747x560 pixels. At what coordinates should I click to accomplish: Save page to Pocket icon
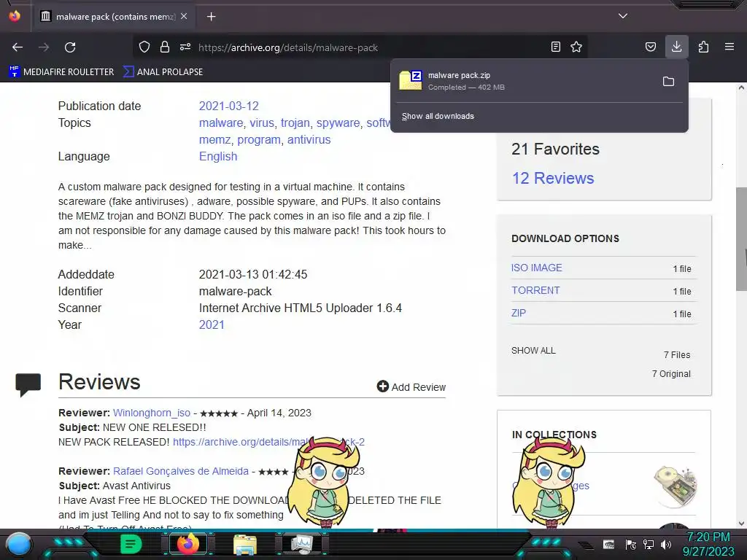pyautogui.click(x=650, y=47)
